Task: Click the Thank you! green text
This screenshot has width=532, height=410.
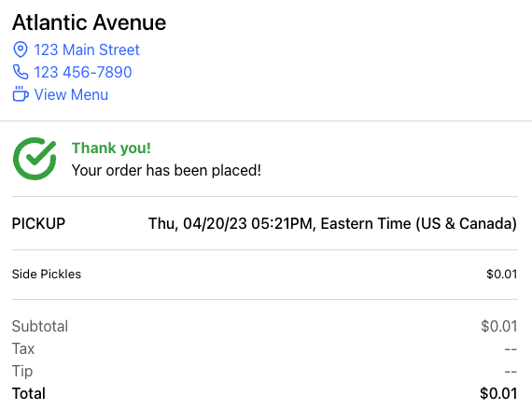Action: 111,148
